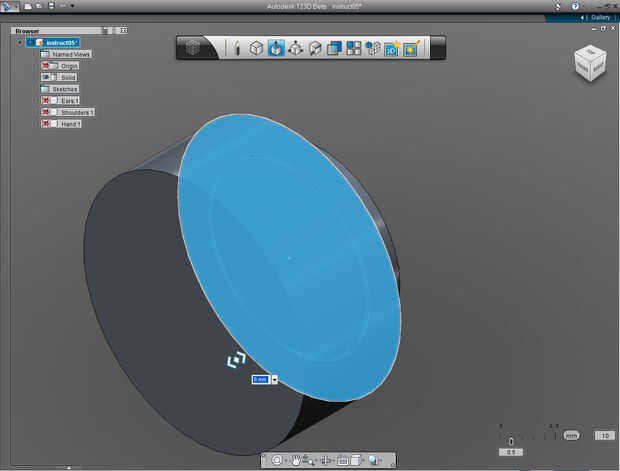Toggle visibility of Shoulders 1
This screenshot has height=471, width=620.
[45, 112]
